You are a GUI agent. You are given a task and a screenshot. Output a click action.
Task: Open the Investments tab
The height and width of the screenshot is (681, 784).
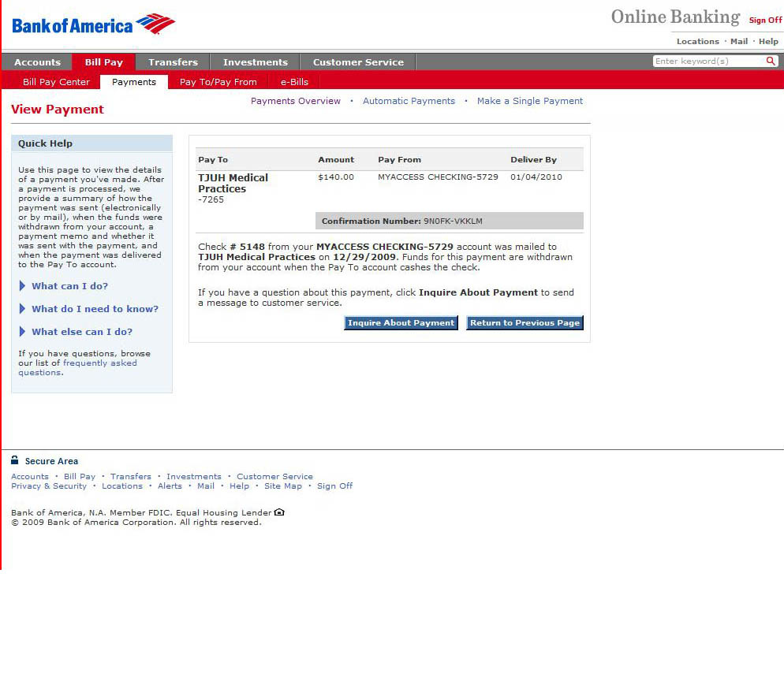(255, 62)
